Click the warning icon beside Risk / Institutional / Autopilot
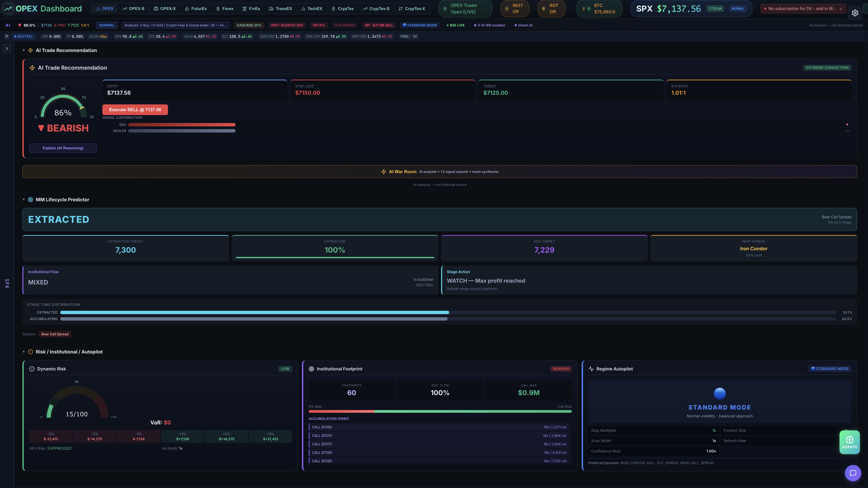 [x=30, y=352]
